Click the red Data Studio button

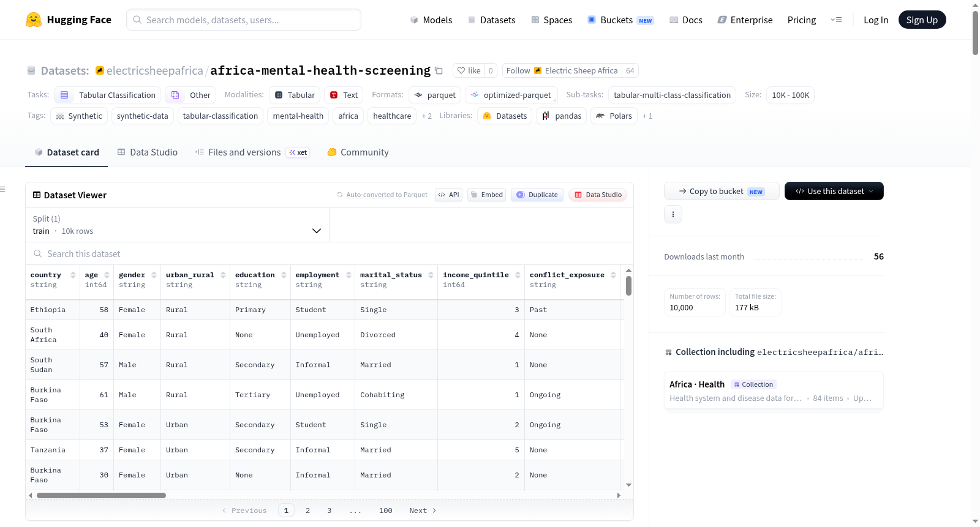pos(598,195)
